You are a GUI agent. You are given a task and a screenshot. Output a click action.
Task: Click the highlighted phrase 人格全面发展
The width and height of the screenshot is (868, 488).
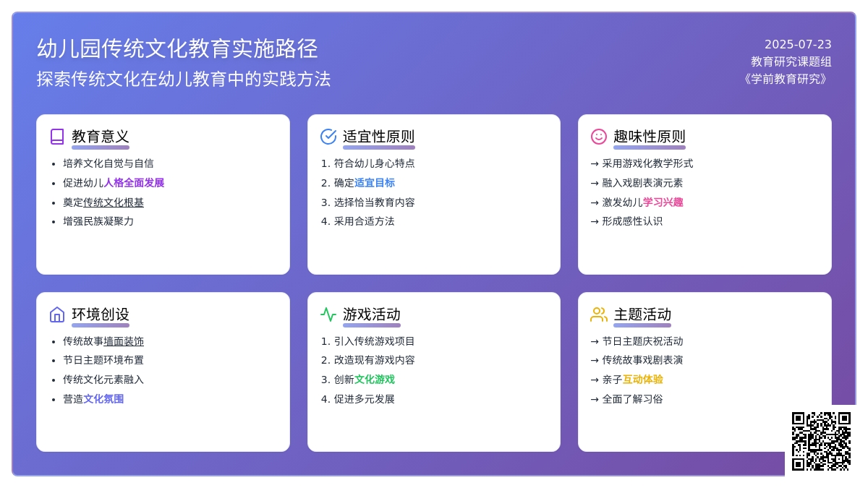pos(134,183)
